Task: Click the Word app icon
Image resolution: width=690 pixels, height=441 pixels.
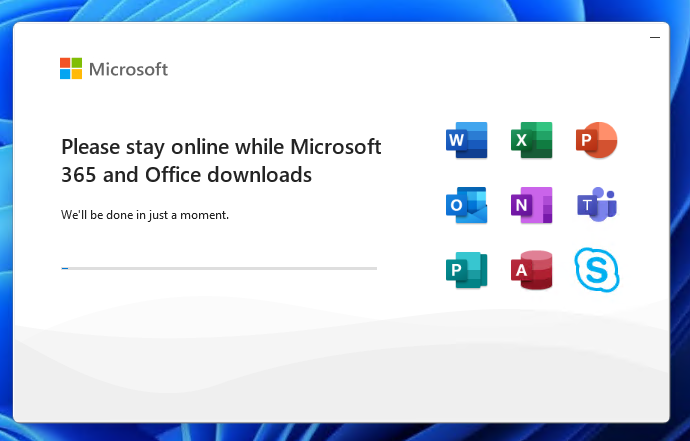Action: pos(466,140)
